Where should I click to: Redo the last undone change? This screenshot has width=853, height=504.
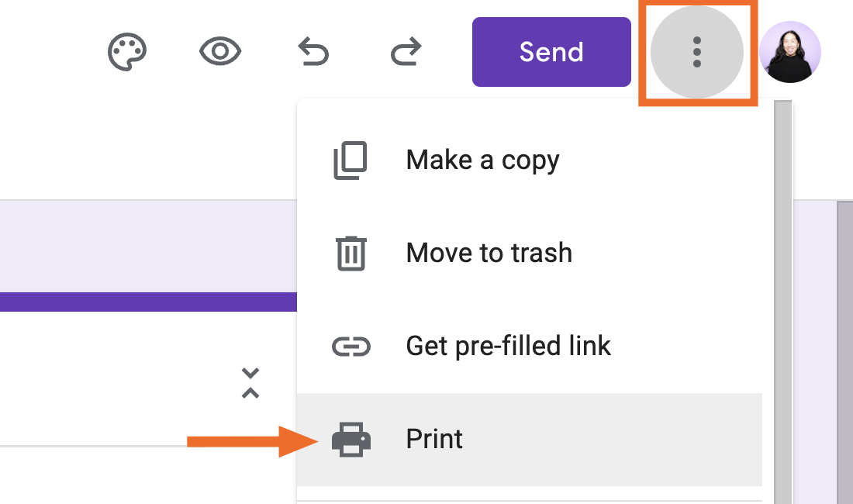pos(406,53)
